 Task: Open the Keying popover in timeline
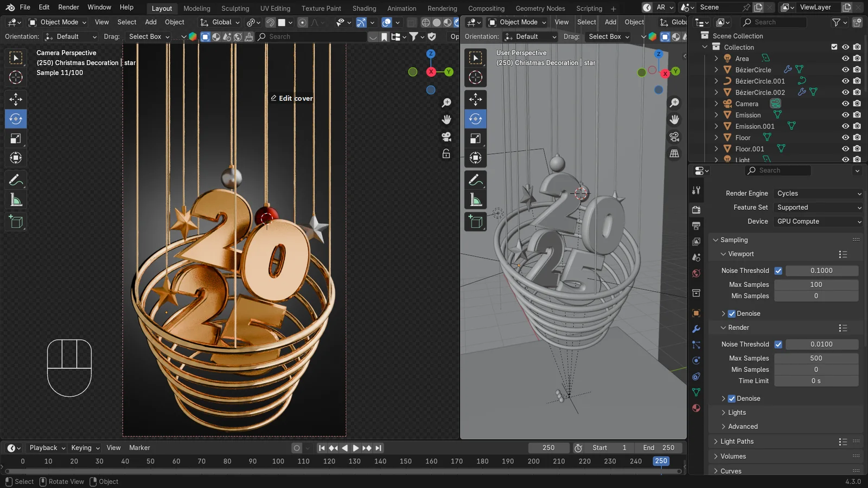(85, 448)
